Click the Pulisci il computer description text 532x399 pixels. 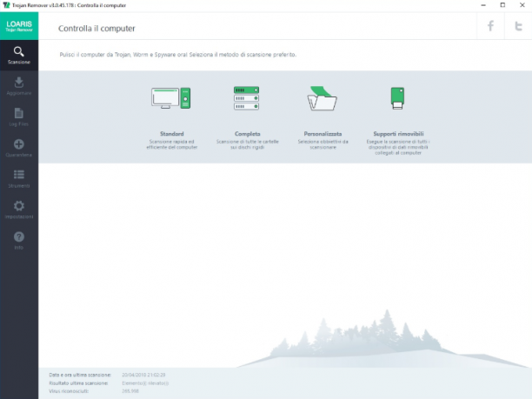click(178, 55)
